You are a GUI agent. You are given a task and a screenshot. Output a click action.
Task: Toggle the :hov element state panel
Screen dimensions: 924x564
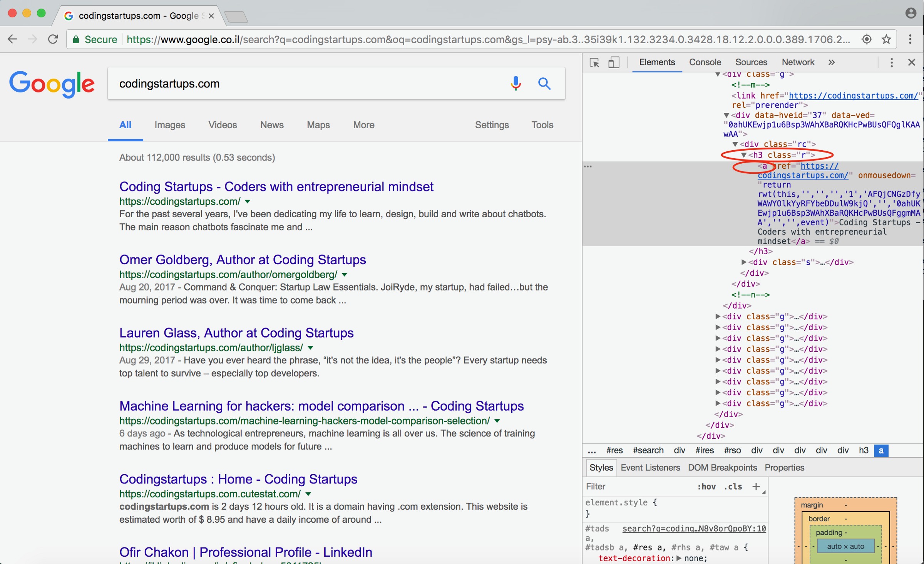[706, 486]
